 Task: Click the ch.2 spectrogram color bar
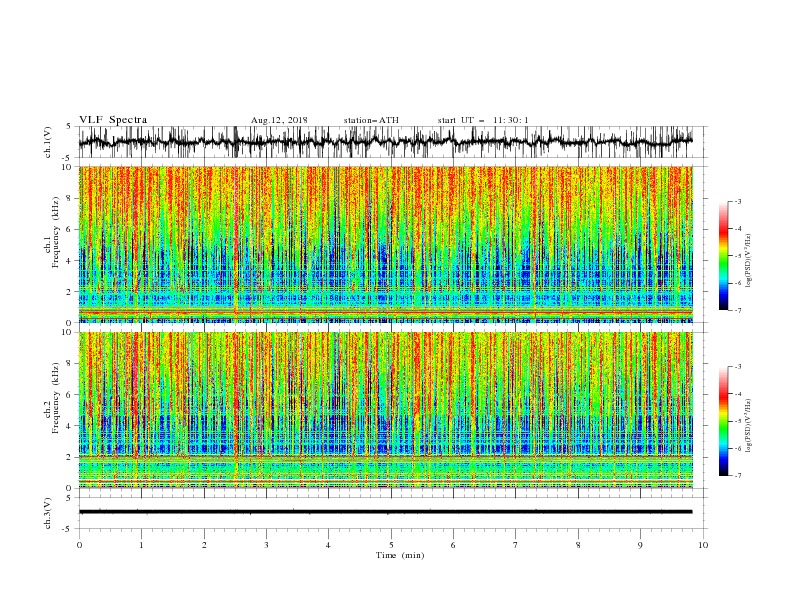pyautogui.click(x=723, y=421)
